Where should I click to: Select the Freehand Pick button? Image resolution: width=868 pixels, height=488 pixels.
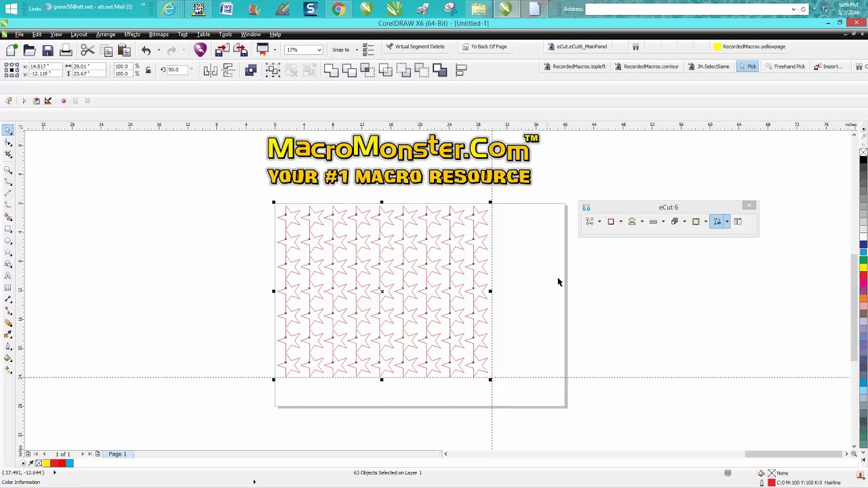coord(785,66)
